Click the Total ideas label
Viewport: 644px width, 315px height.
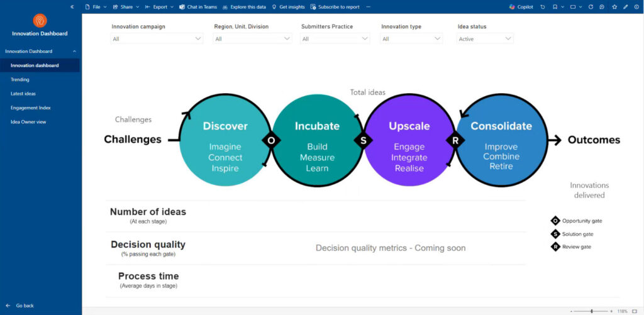367,92
